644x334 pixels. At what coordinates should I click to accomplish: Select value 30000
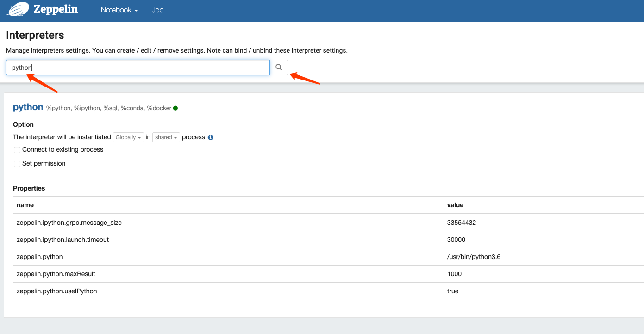tap(456, 240)
